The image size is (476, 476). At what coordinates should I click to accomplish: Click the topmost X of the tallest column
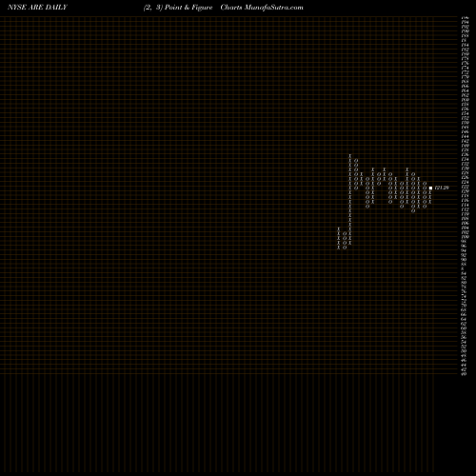tap(350, 155)
